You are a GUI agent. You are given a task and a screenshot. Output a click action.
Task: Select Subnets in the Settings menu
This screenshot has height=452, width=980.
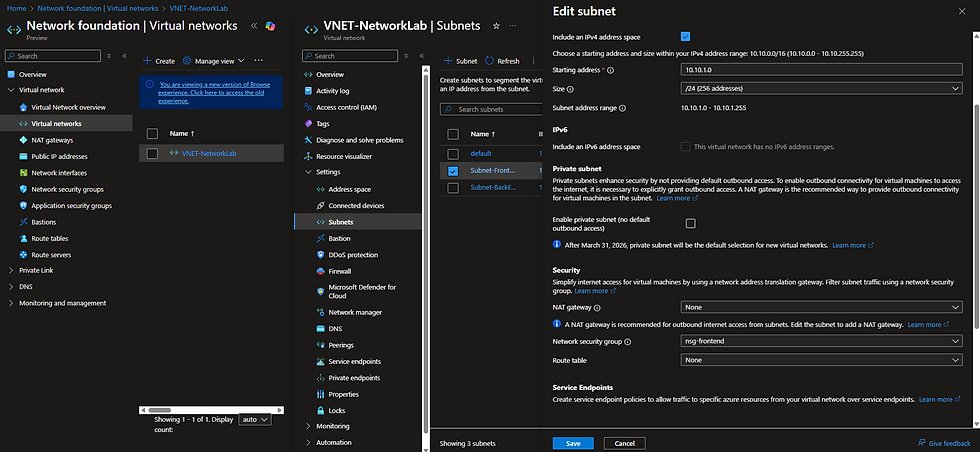click(x=358, y=222)
